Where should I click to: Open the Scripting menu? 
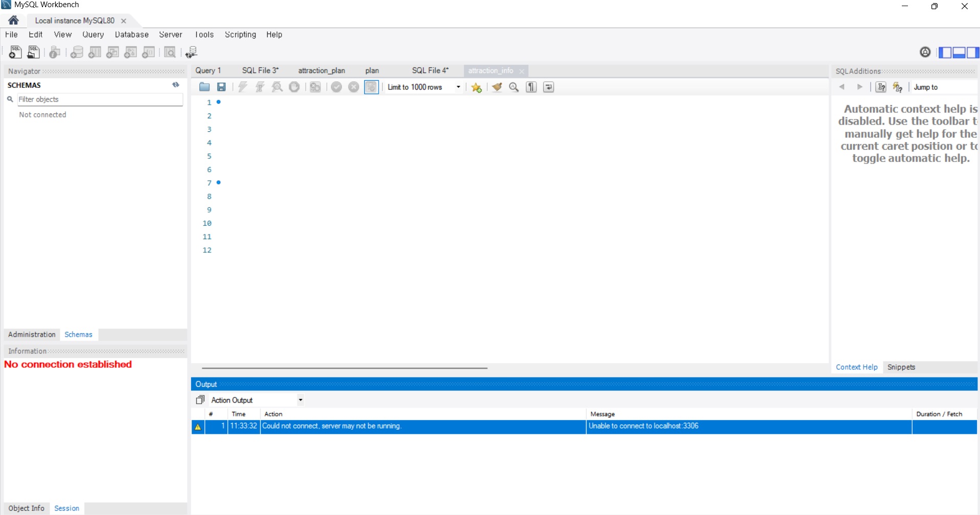(x=240, y=35)
